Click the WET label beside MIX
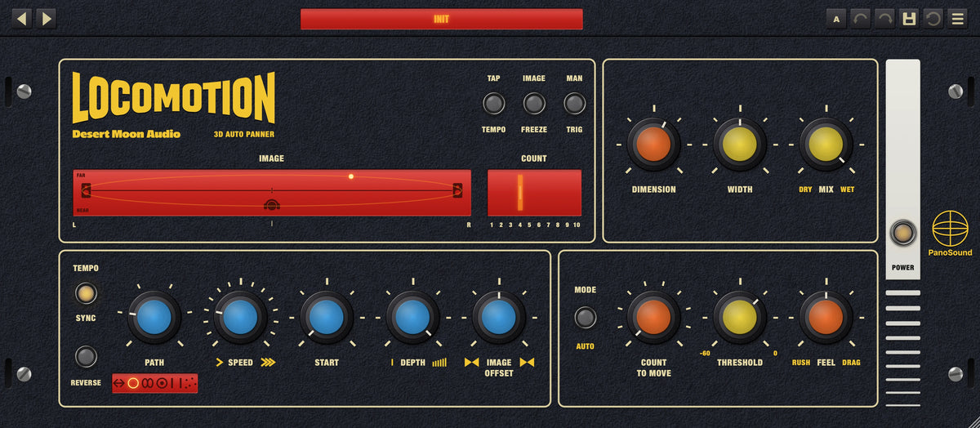Screen dimensions: 980x428 pyautogui.click(x=847, y=189)
